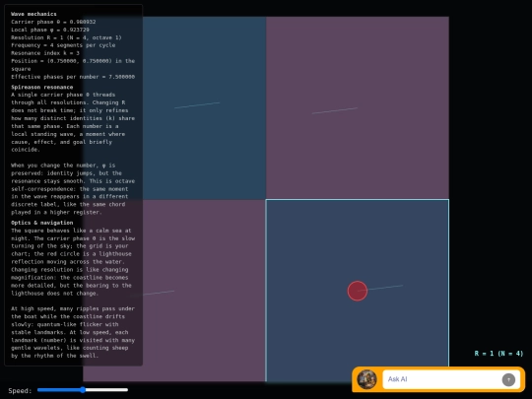This screenshot has width=532, height=399.
Task: Submit the Ask AI arrow button
Action: (x=508, y=379)
